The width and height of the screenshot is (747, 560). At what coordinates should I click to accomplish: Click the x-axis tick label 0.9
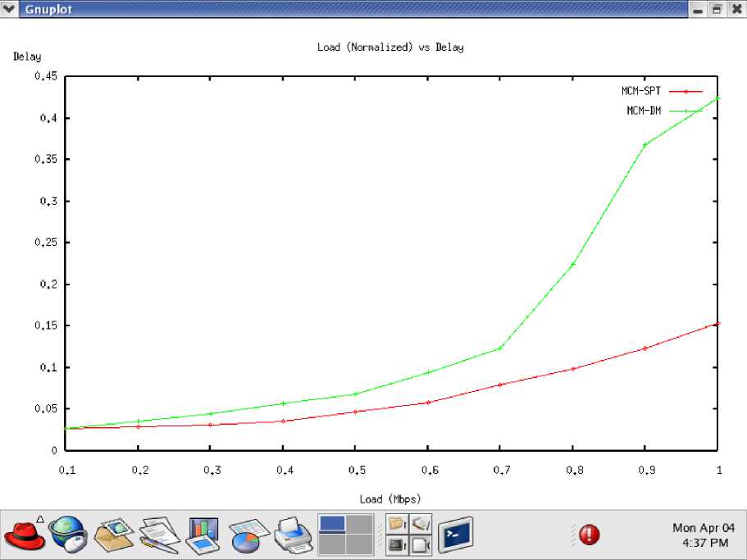click(646, 470)
